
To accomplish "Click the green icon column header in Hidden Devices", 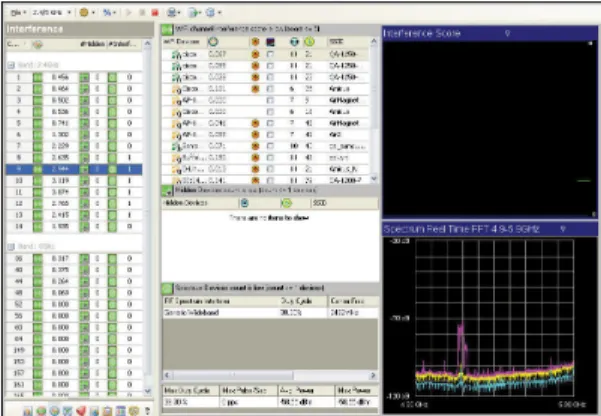I will [287, 203].
